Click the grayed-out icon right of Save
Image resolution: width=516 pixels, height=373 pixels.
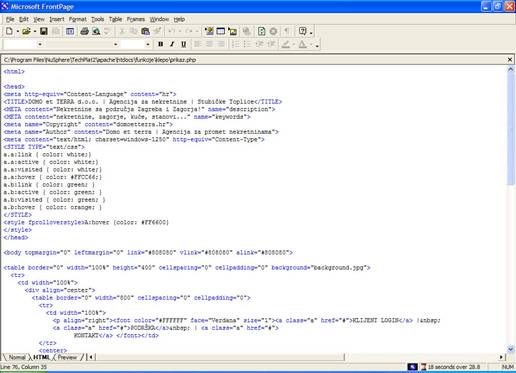(x=56, y=31)
